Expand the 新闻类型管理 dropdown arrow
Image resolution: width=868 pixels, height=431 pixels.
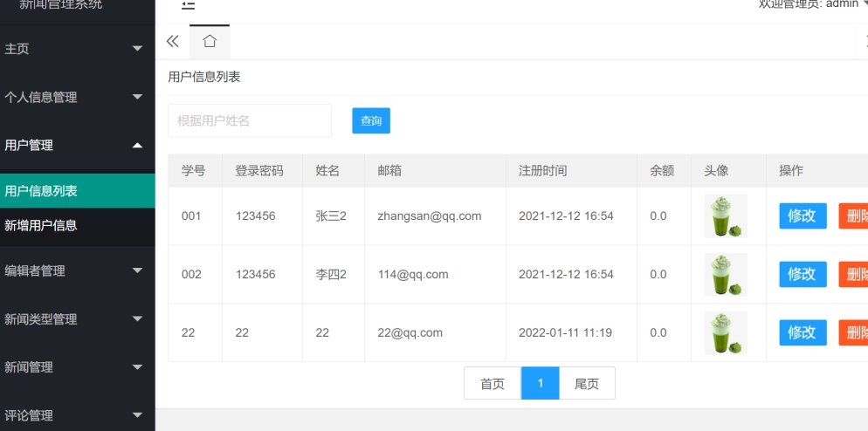(137, 318)
